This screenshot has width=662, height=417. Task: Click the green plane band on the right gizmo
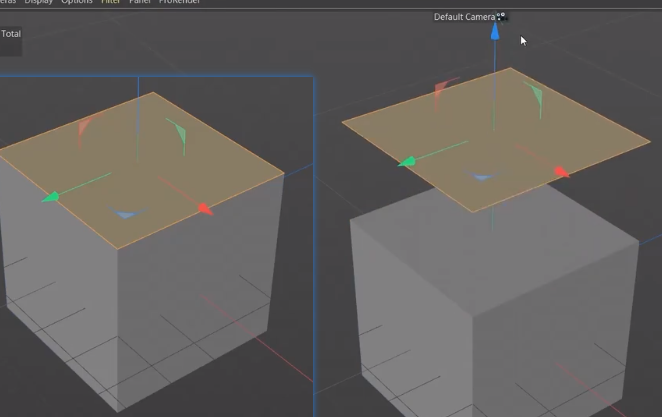click(x=534, y=99)
